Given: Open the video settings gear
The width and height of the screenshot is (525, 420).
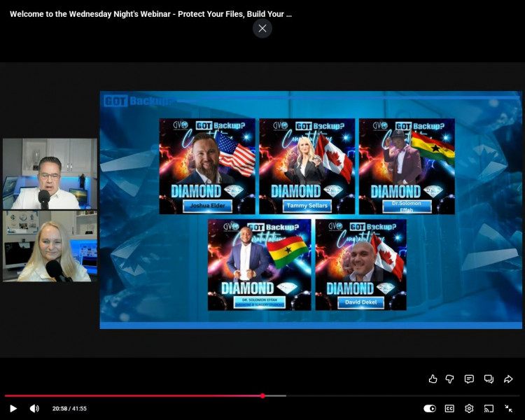Looking at the screenshot, I should [x=469, y=409].
